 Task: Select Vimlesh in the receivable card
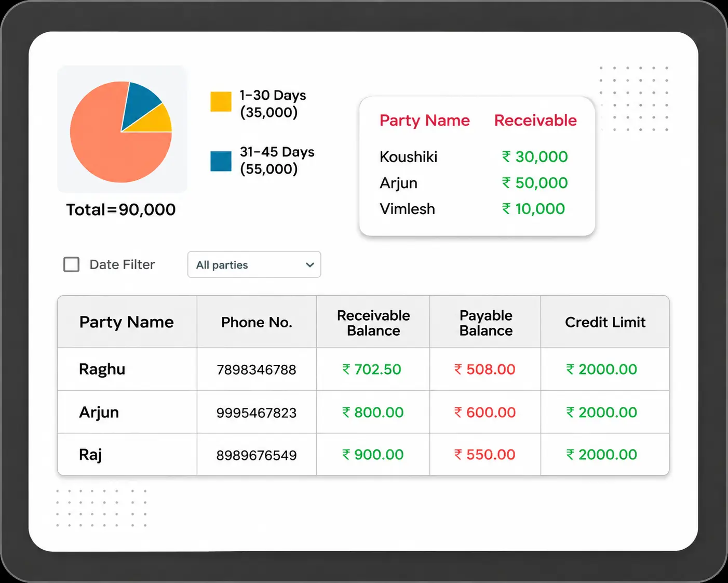point(408,209)
